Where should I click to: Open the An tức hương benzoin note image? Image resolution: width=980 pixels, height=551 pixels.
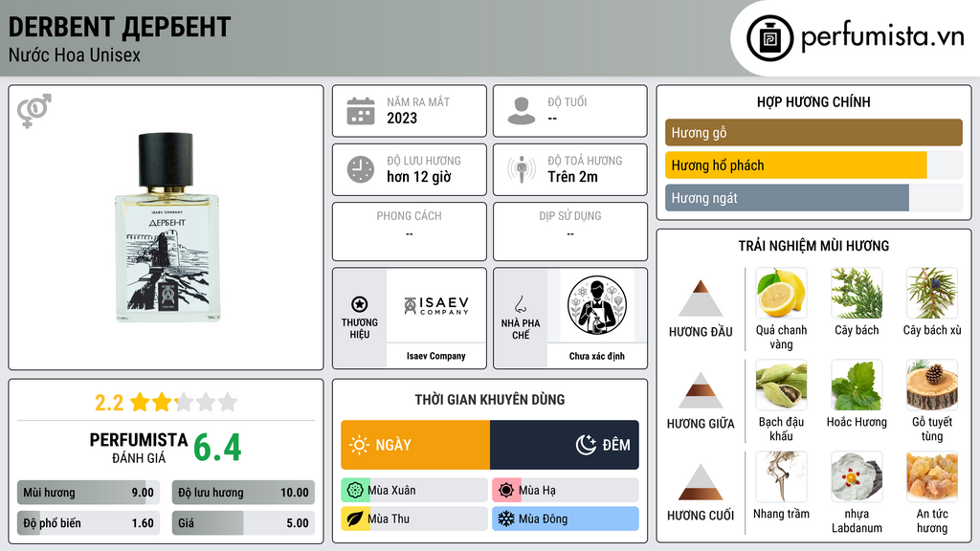(932, 477)
